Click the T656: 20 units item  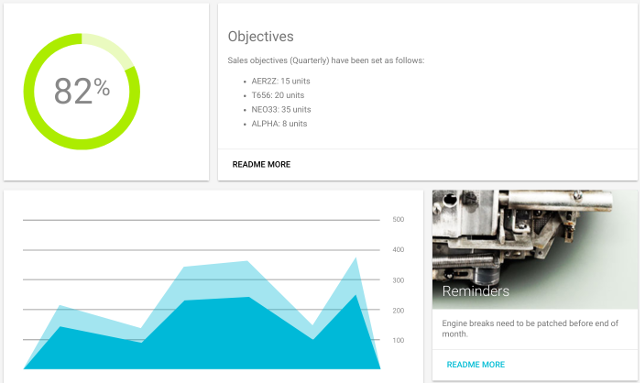pos(278,95)
